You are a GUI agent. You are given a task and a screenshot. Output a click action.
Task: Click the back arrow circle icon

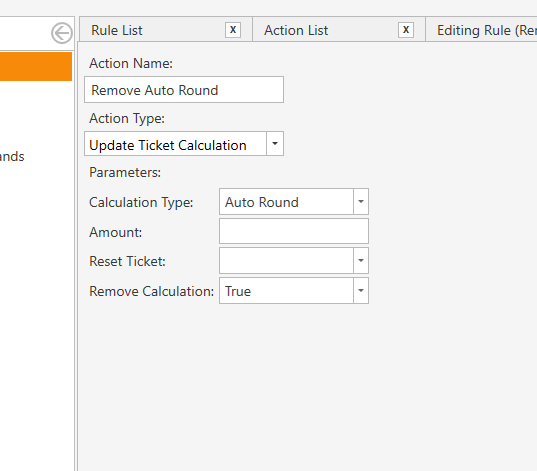pos(62,33)
